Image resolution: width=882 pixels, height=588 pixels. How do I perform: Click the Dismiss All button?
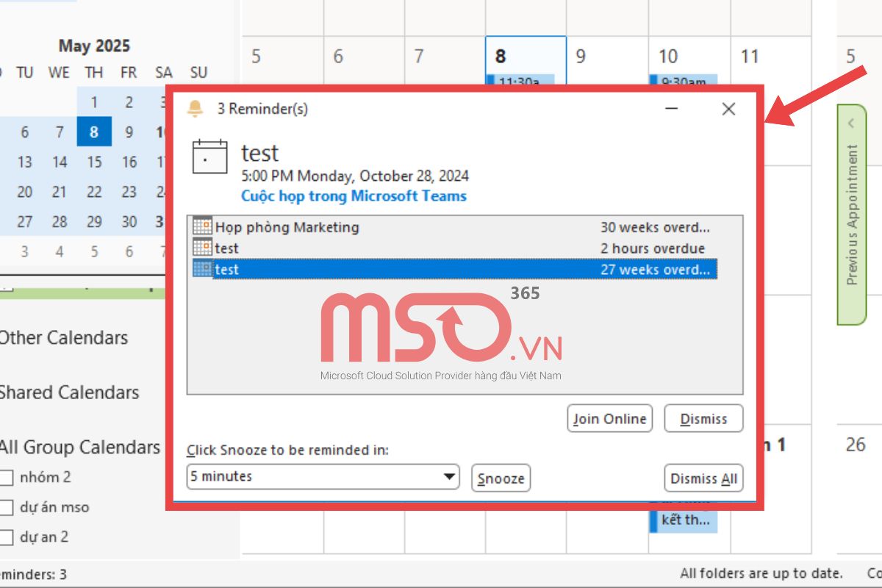click(x=703, y=478)
